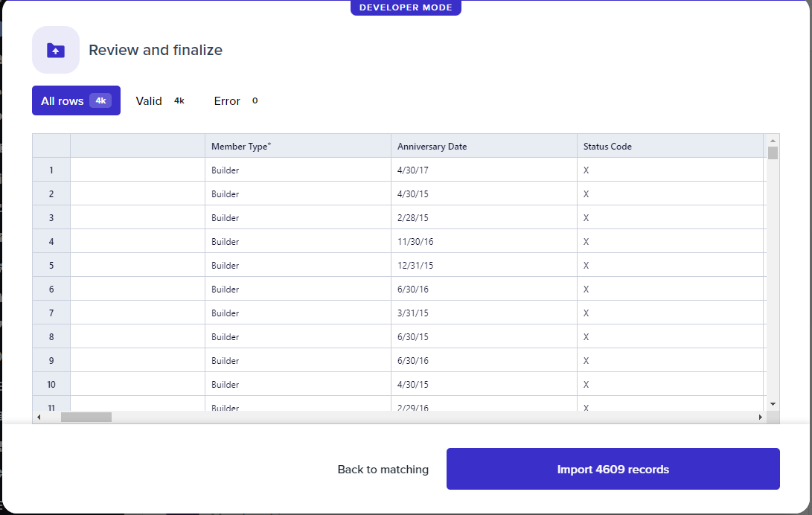Click Anniversary Date cell 11/30/16

(x=485, y=241)
